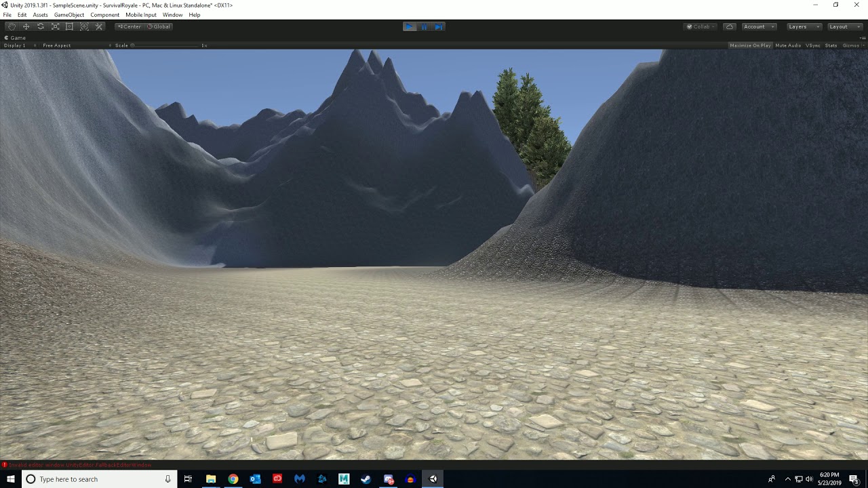Open the Display 1 dropdown

click(20, 45)
